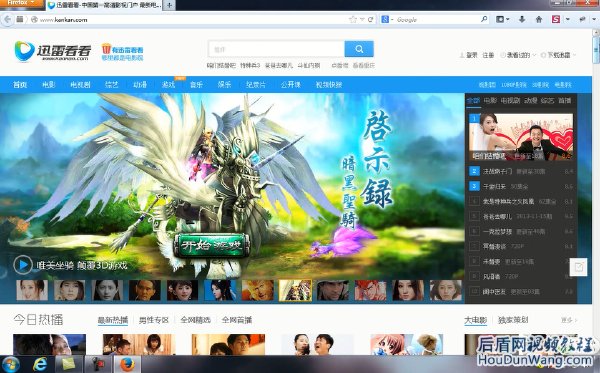The image size is (600, 373).
Task: Click the bookmark star in address bar
Action: [x=352, y=19]
